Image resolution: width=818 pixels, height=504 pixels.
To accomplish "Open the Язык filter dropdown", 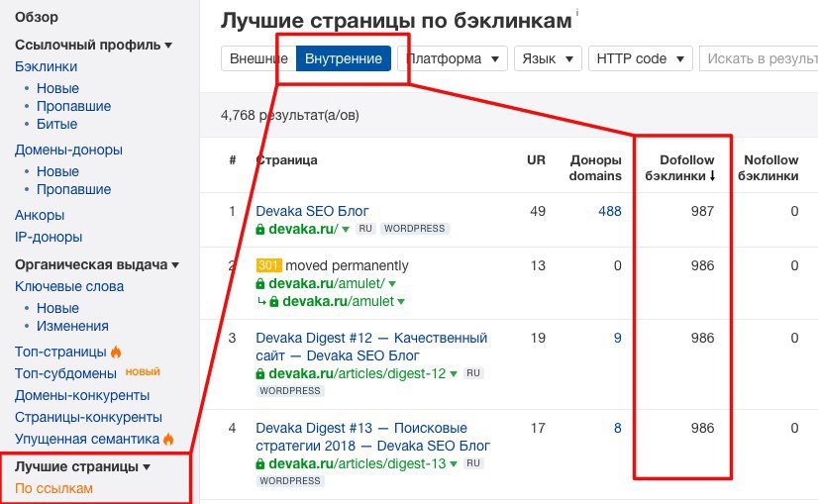I will 548,58.
